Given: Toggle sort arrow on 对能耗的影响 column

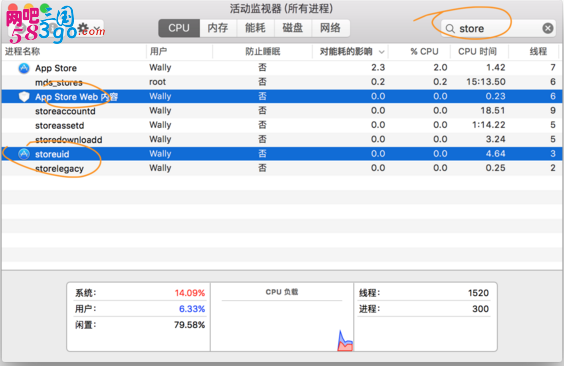Looking at the screenshot, I should click(382, 52).
